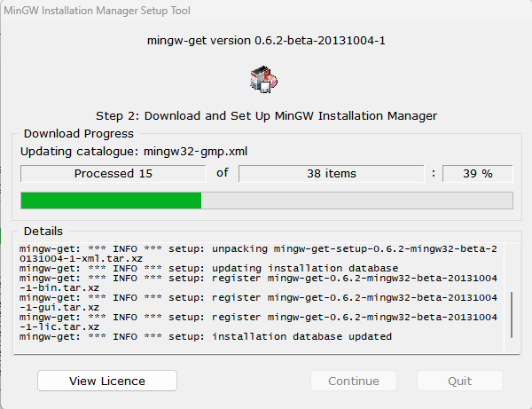Click the '38 items' total field

(332, 173)
